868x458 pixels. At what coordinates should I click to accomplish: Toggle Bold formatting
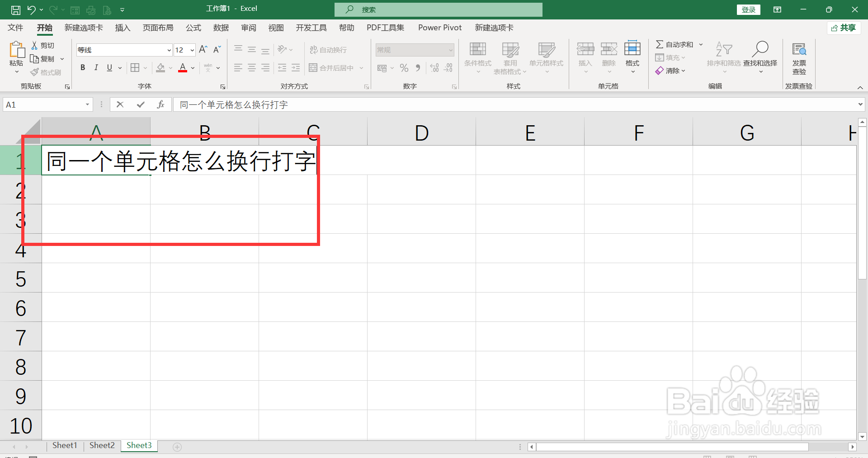click(x=83, y=68)
